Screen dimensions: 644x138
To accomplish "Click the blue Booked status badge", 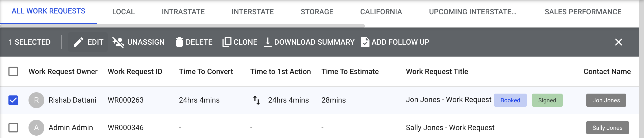I will coord(510,100).
